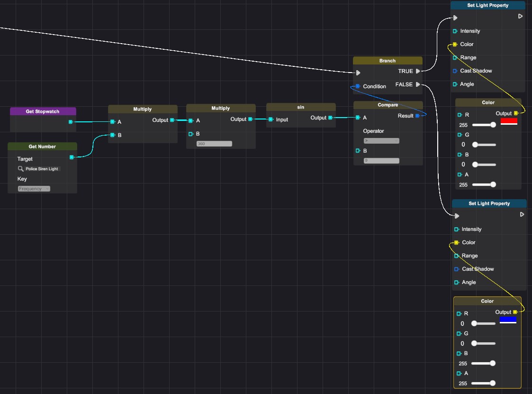Viewport: 532px width, 394px height.
Task: Open the Key dropdown showing Frequency
Action: pyautogui.click(x=34, y=189)
